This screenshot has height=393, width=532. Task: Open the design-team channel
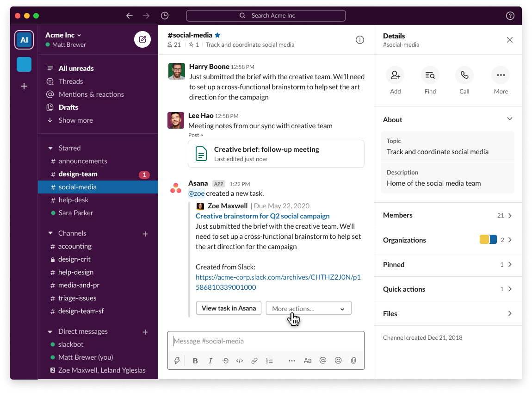coord(98,174)
